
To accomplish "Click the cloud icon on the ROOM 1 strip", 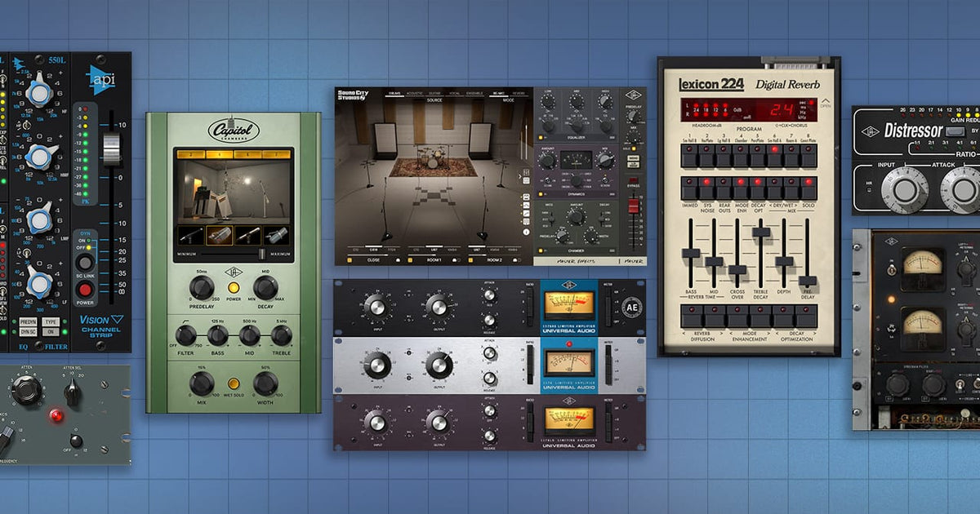I will click(x=454, y=259).
